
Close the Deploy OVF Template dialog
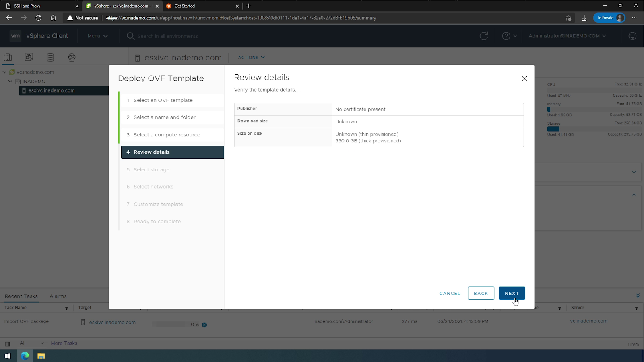(x=524, y=79)
